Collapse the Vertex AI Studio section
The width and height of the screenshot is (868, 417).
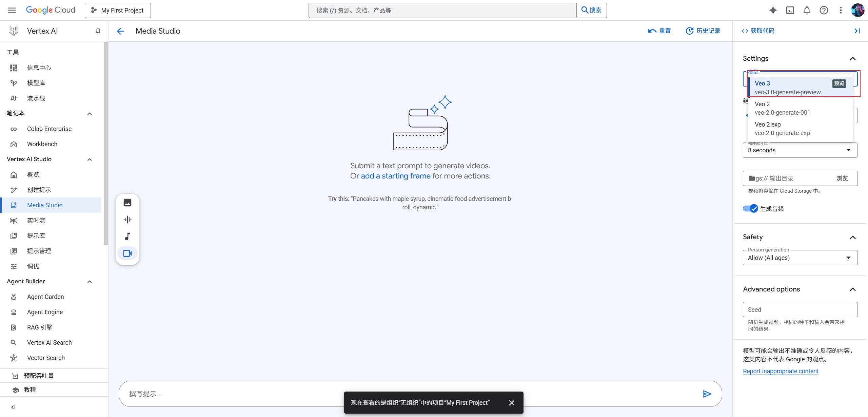pyautogui.click(x=90, y=159)
